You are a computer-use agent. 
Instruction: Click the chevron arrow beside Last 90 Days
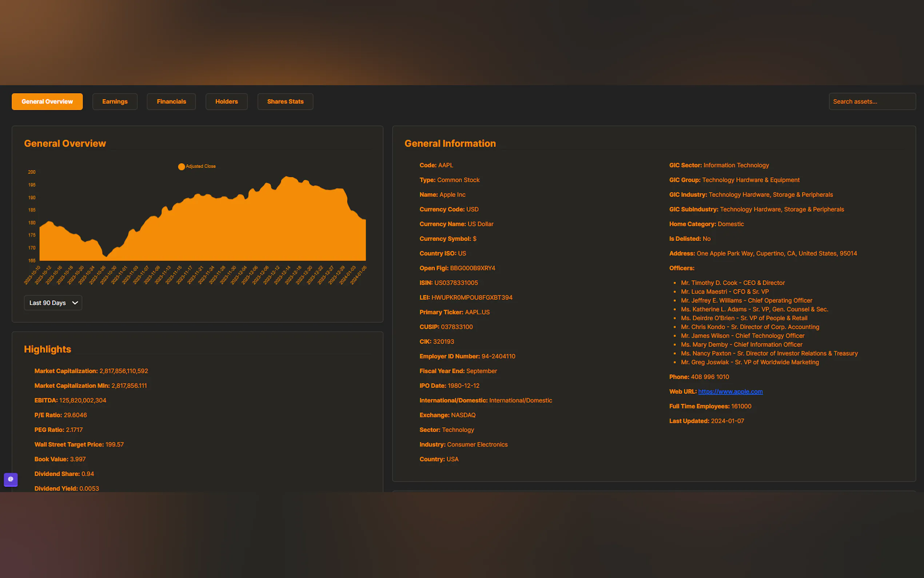(75, 303)
